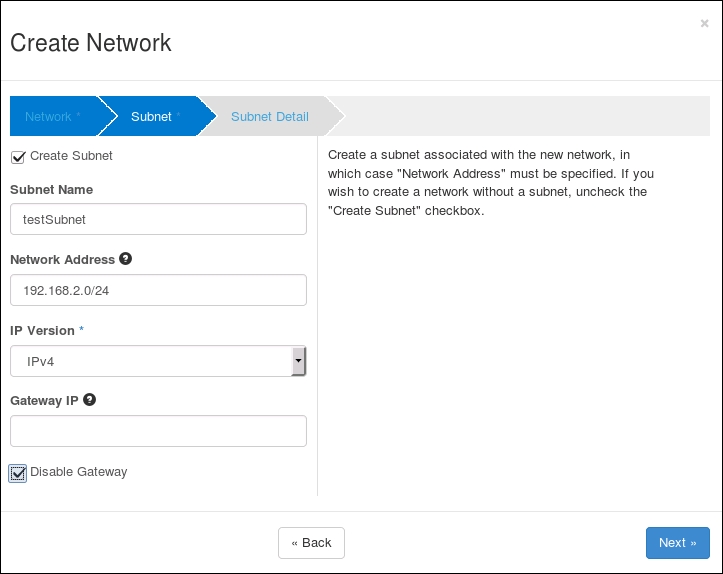Image resolution: width=723 pixels, height=574 pixels.
Task: Click the Next button
Action: click(x=677, y=543)
